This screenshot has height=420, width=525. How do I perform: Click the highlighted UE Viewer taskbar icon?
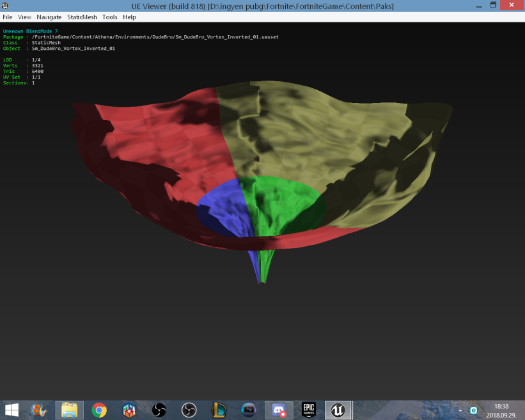[338, 410]
